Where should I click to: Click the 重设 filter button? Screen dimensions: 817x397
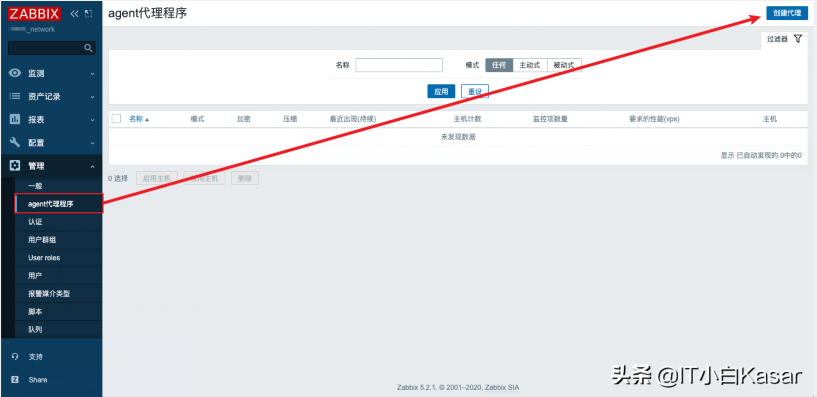click(475, 91)
